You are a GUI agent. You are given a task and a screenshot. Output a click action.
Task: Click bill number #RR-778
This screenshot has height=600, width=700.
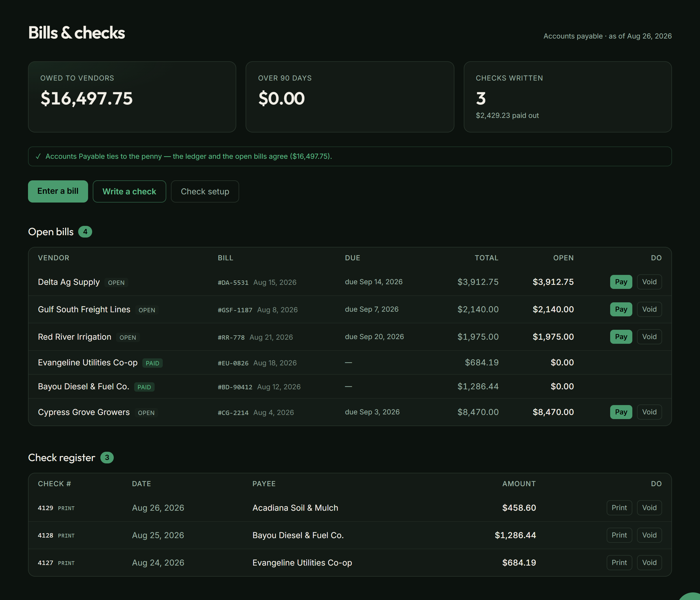pyautogui.click(x=231, y=337)
